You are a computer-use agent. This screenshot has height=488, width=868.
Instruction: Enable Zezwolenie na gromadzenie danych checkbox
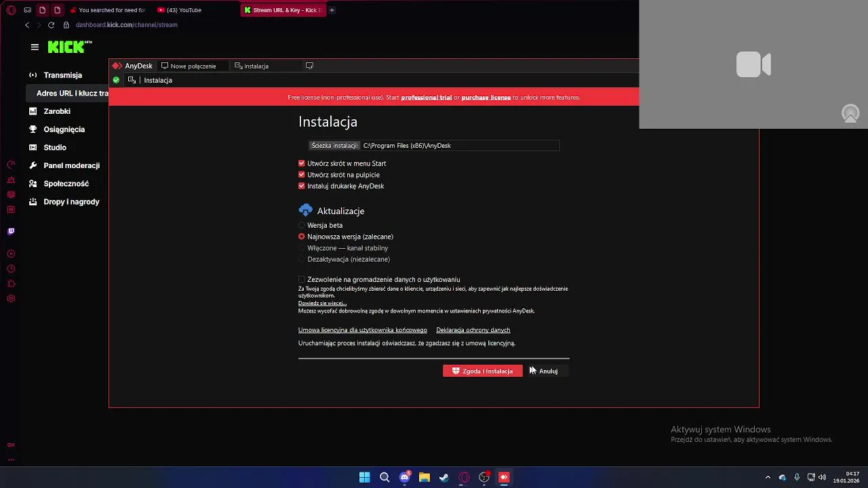tap(302, 279)
